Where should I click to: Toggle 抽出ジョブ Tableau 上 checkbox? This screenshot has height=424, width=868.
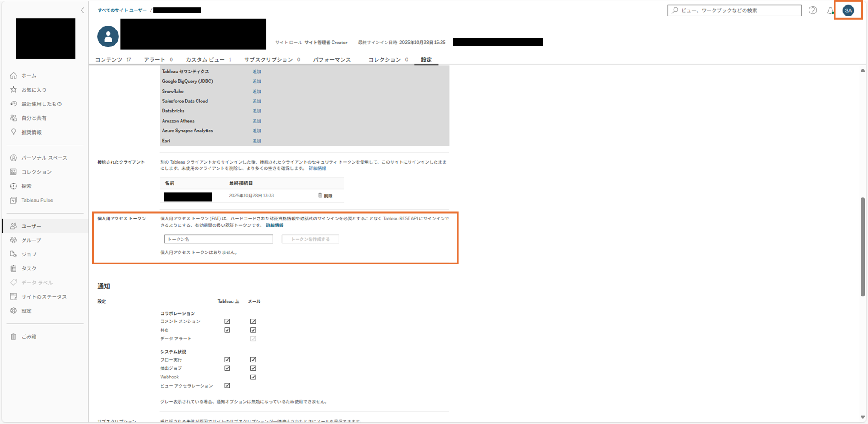(x=227, y=368)
